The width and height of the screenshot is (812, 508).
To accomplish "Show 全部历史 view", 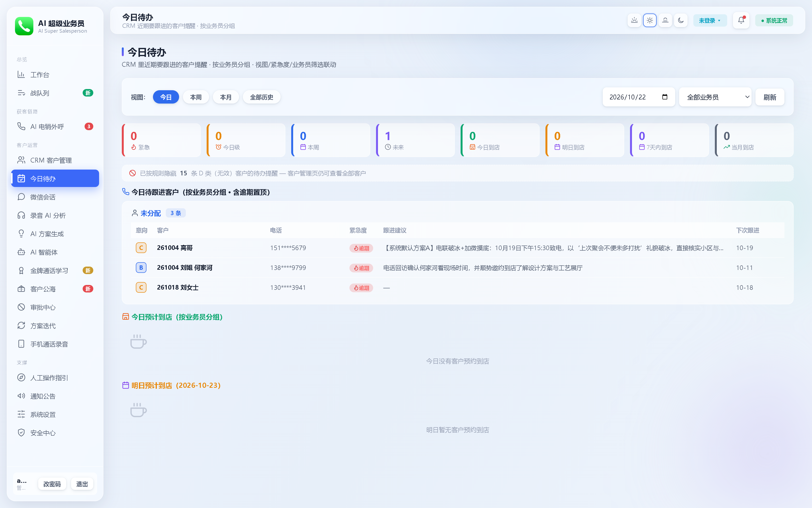I will (262, 97).
